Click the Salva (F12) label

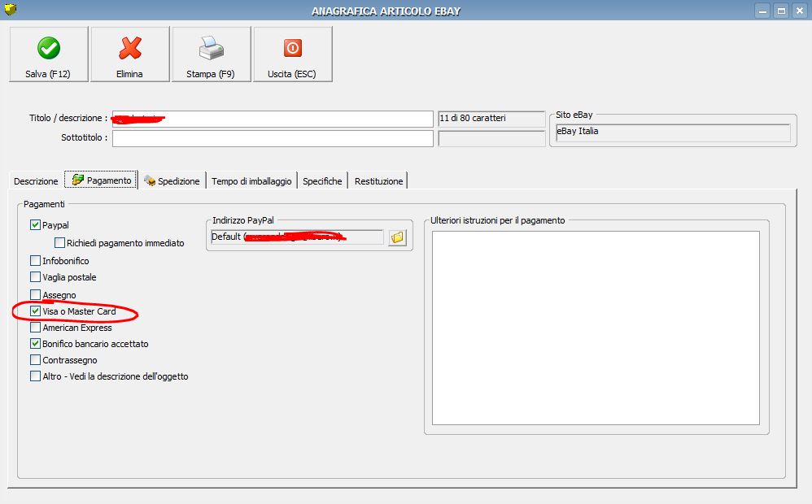[x=48, y=74]
